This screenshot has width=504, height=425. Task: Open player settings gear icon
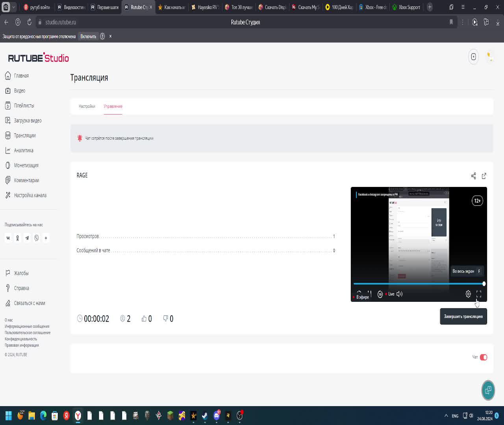pyautogui.click(x=468, y=294)
